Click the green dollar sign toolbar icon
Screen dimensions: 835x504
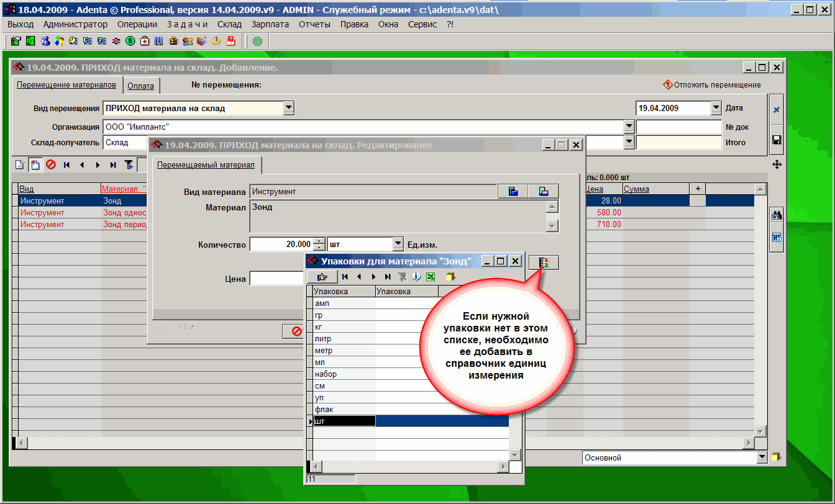tap(130, 42)
